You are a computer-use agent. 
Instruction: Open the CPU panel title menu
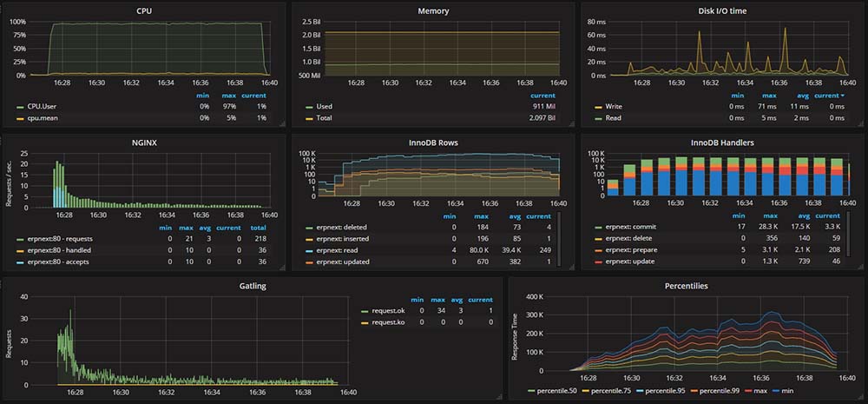click(145, 10)
